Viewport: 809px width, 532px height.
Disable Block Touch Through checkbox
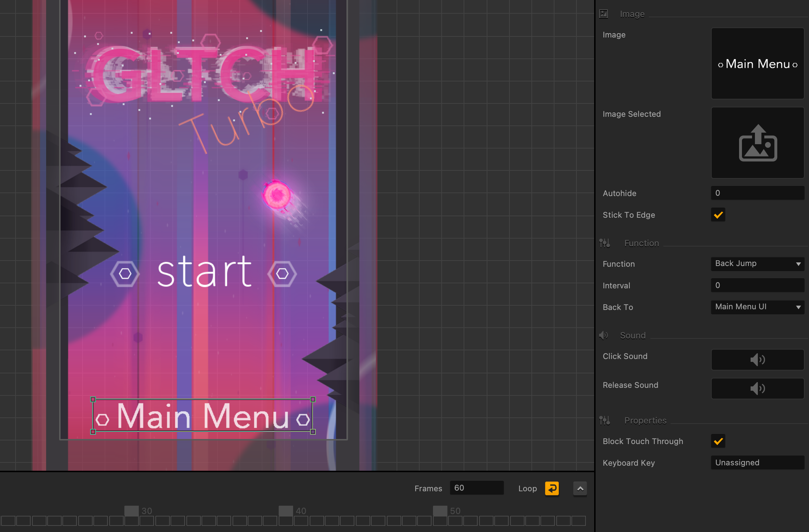718,441
